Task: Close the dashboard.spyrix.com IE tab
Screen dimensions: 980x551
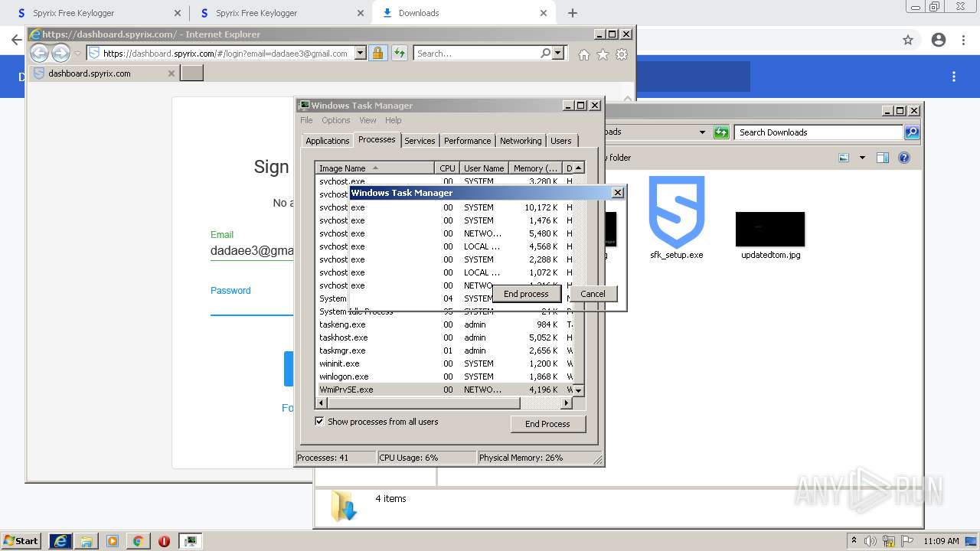Action: [x=171, y=73]
